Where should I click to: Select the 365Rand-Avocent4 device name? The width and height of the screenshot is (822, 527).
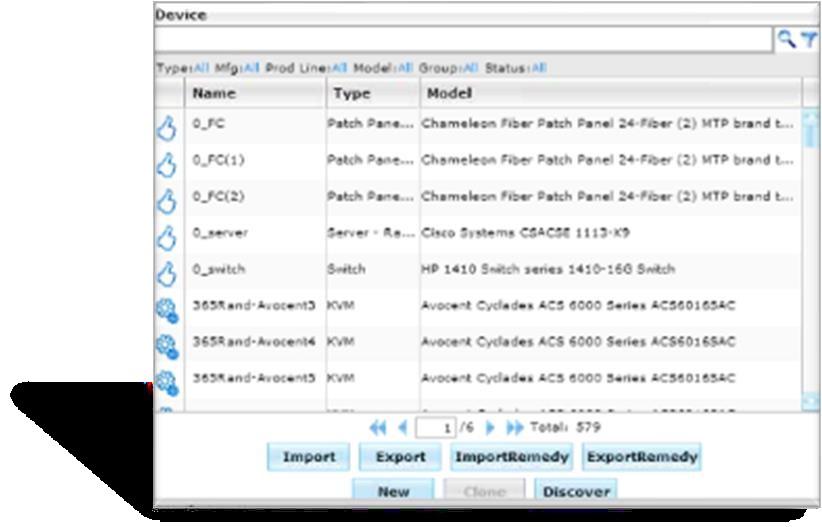pyautogui.click(x=254, y=341)
